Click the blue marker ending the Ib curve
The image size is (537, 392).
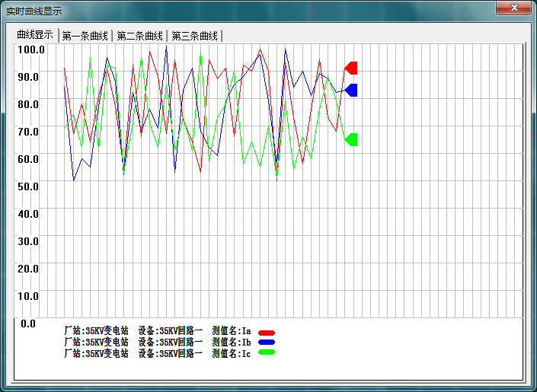pyautogui.click(x=352, y=90)
